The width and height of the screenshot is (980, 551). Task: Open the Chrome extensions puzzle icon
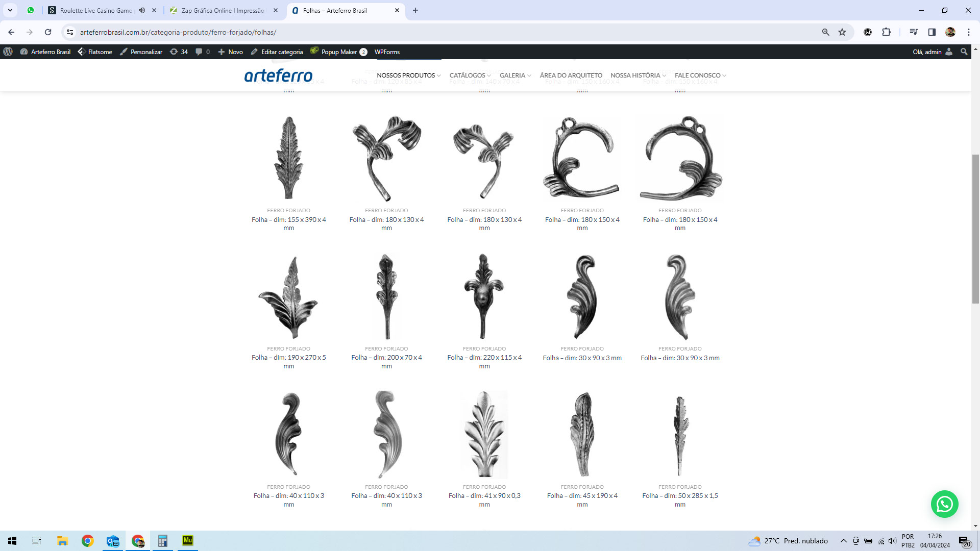pyautogui.click(x=886, y=32)
